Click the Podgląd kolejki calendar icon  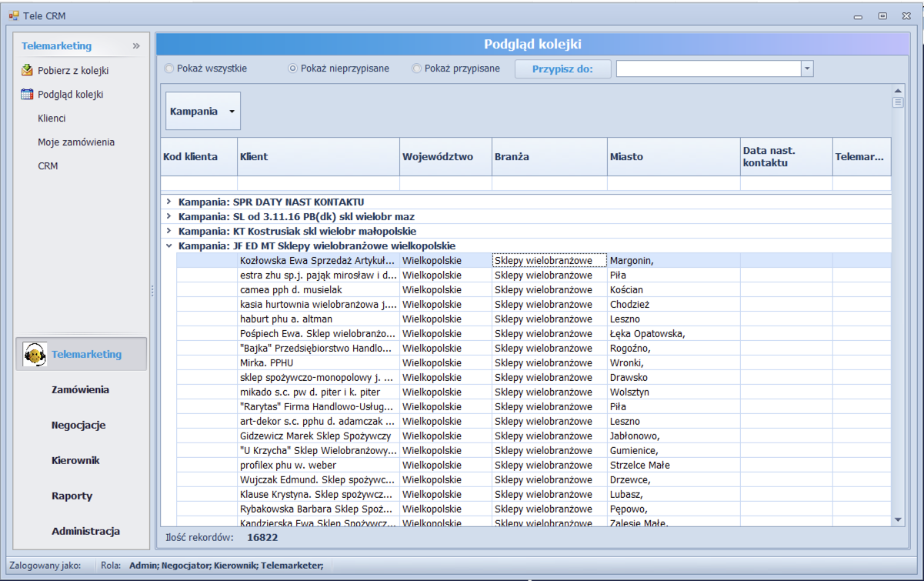point(27,95)
